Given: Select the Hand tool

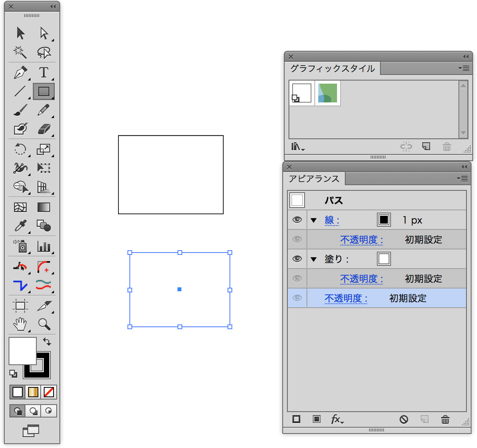Looking at the screenshot, I should (x=20, y=324).
